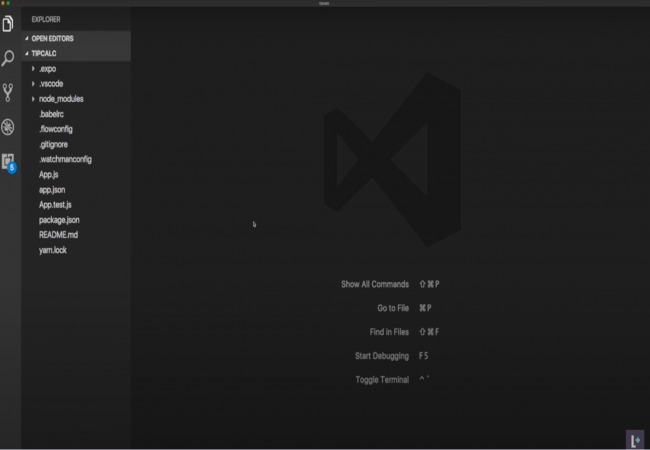Open the package.json file
The height and width of the screenshot is (450, 650).
pos(76,220)
